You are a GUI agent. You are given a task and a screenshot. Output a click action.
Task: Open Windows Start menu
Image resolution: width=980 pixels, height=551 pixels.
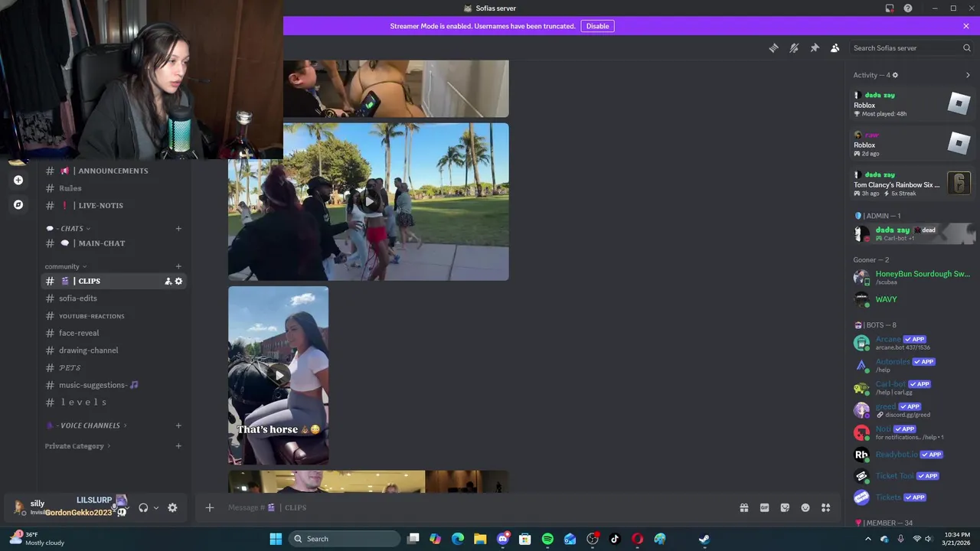276,539
